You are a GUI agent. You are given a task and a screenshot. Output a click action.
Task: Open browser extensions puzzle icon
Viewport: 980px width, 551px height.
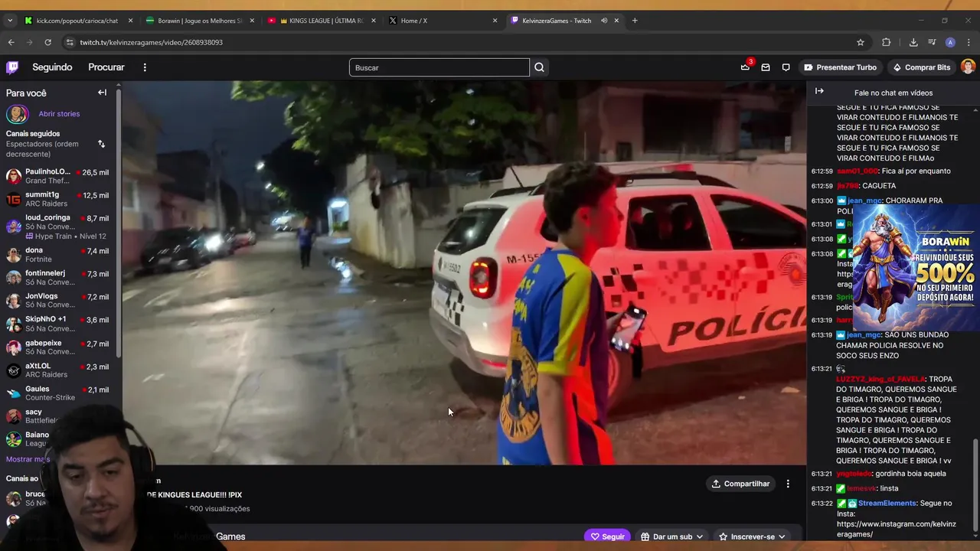point(887,42)
